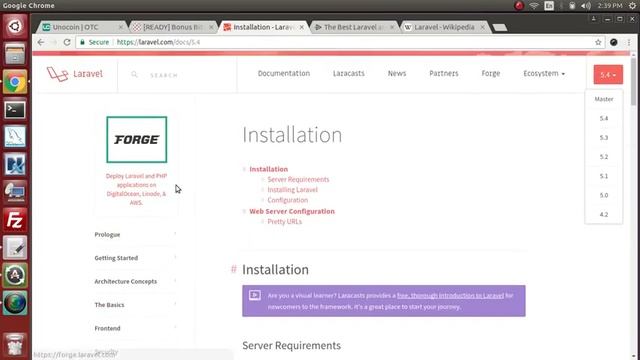Image resolution: width=640 pixels, height=360 pixels.
Task: Select version 4.2 in list
Action: coord(604,214)
